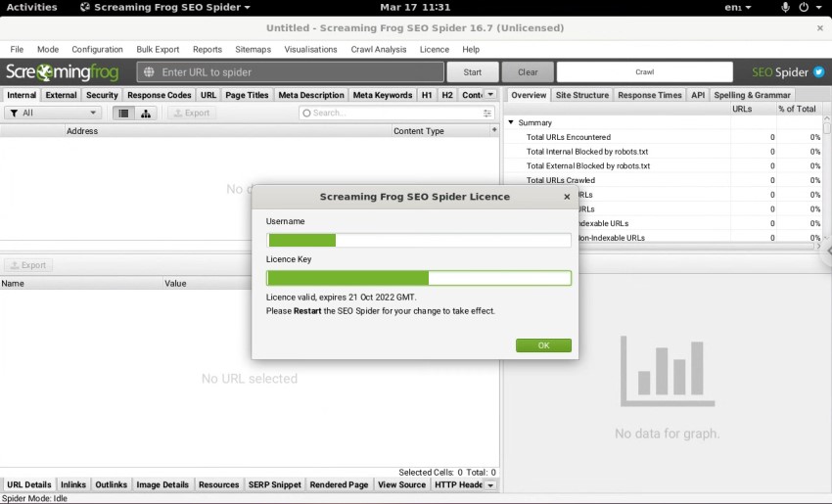Screen dimensions: 832x504
Task: Close the licence dialog with X
Action: (x=567, y=197)
